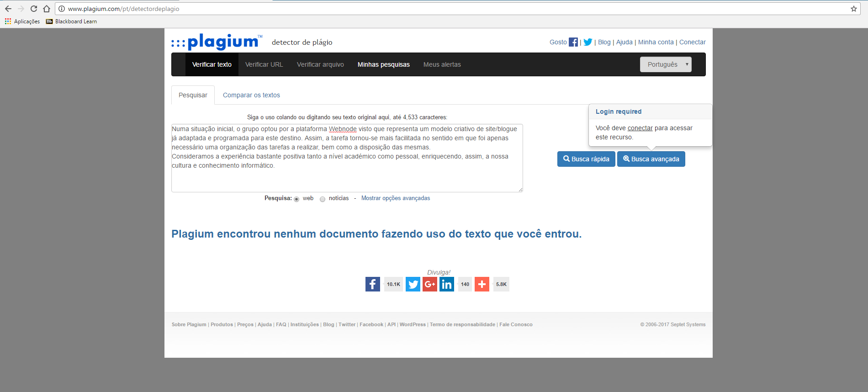Image resolution: width=868 pixels, height=392 pixels.
Task: Open the red plus share icon
Action: tap(482, 284)
